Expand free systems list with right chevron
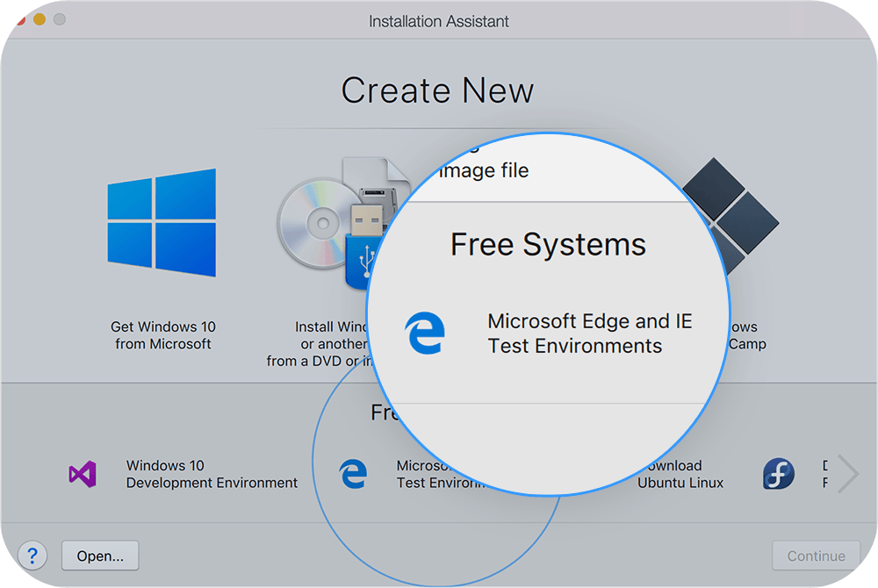 pyautogui.click(x=848, y=475)
